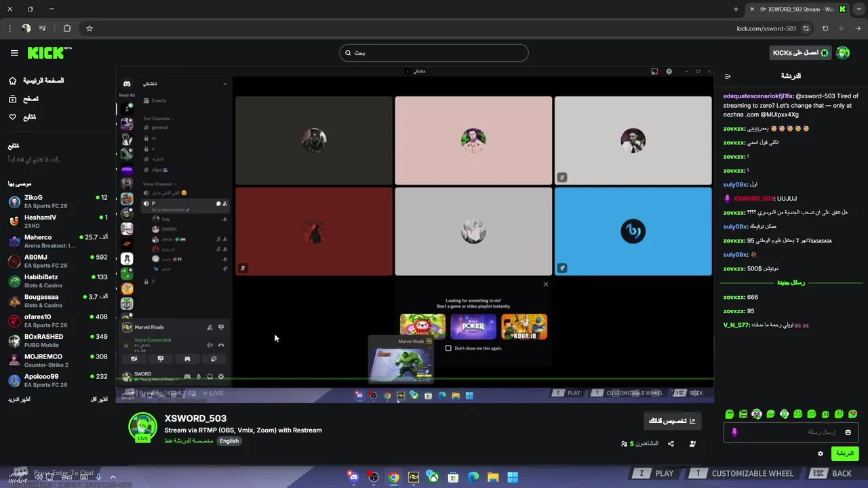Open HeshamIV recommended channel
This screenshot has height=488, width=868.
pos(58,221)
